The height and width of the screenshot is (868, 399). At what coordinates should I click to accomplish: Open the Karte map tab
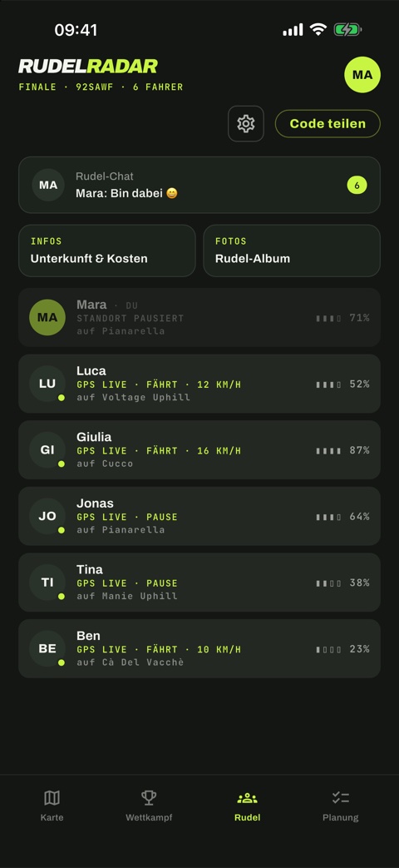[x=52, y=806]
